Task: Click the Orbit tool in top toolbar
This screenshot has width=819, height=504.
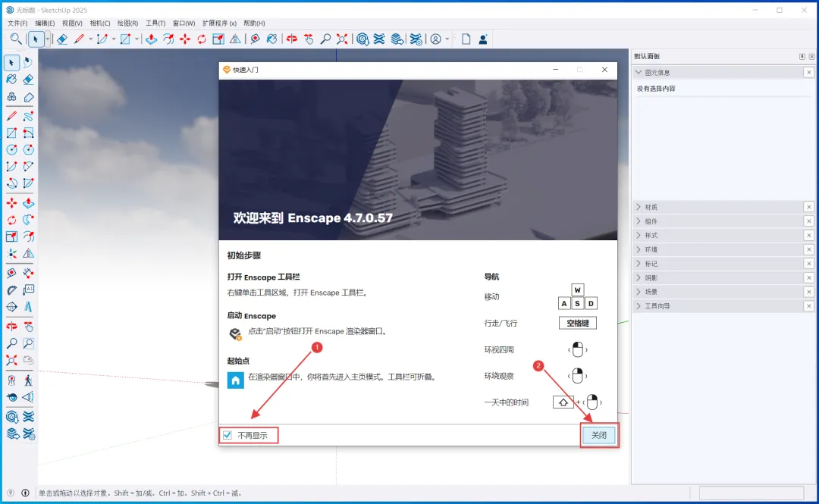Action: pos(292,39)
